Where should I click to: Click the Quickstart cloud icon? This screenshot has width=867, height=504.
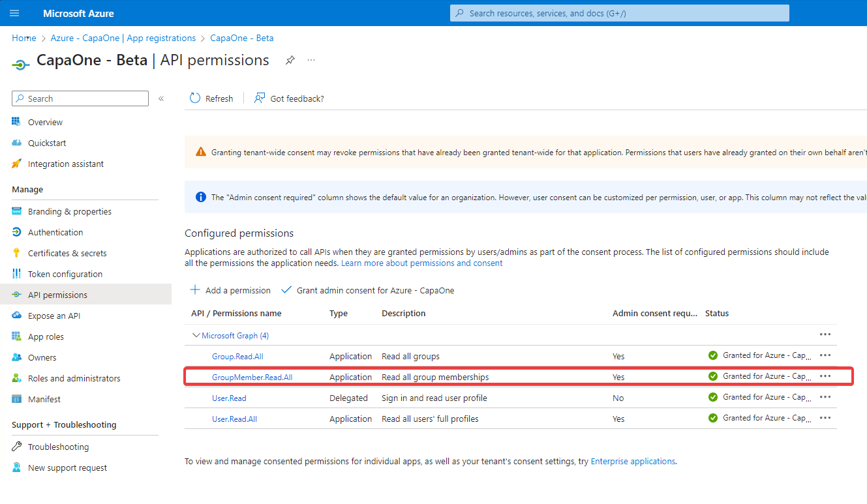(x=16, y=143)
